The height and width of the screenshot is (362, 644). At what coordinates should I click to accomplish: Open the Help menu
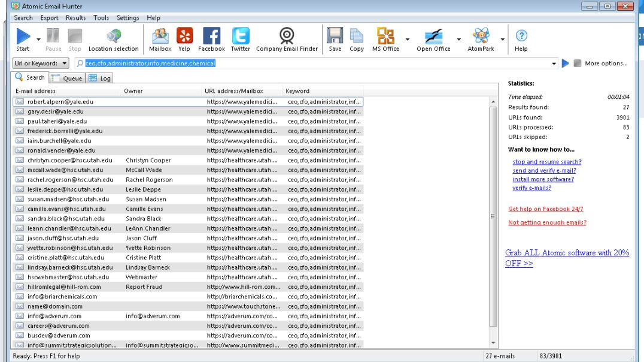[x=154, y=18]
